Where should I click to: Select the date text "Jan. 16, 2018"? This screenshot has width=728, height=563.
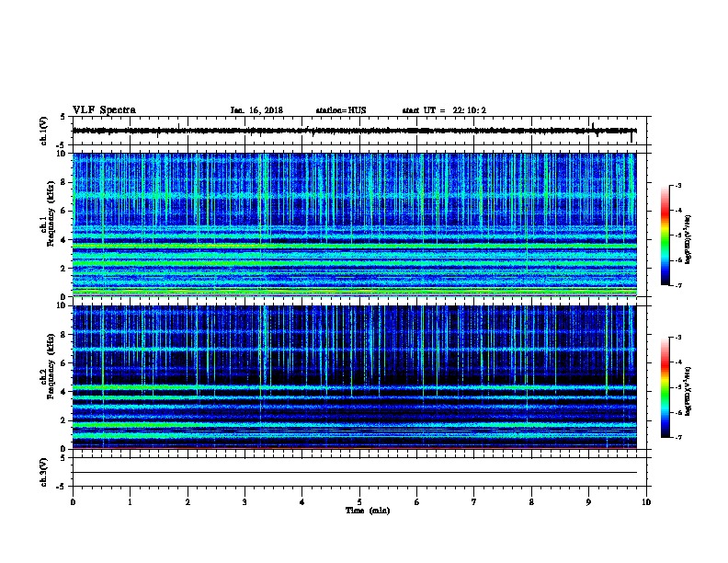click(256, 110)
